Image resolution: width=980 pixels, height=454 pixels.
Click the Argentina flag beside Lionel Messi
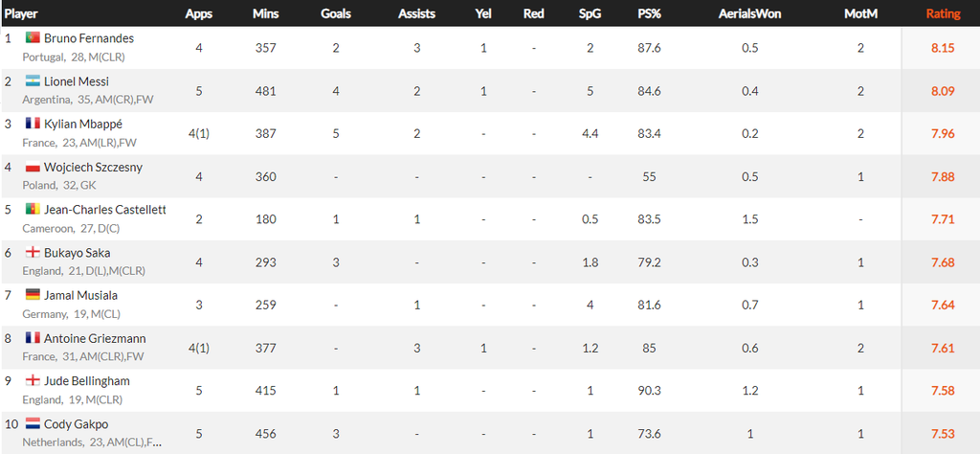click(x=32, y=81)
